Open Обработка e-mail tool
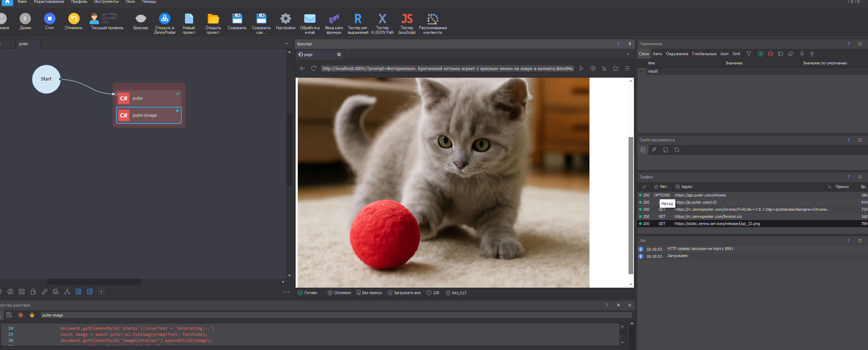The width and height of the screenshot is (868, 350). (x=309, y=23)
